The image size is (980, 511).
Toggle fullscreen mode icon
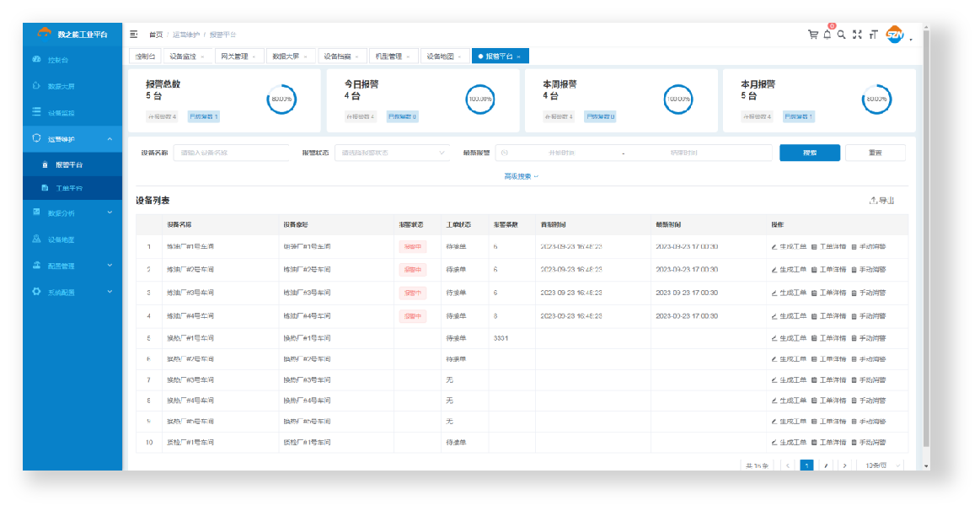tap(857, 35)
